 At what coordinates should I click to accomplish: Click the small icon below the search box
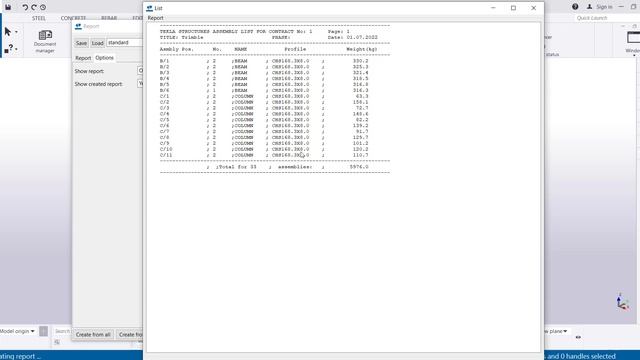(x=57, y=342)
